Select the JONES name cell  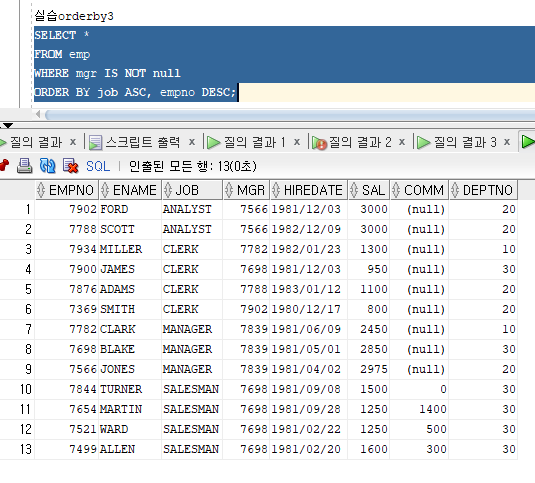coord(130,369)
